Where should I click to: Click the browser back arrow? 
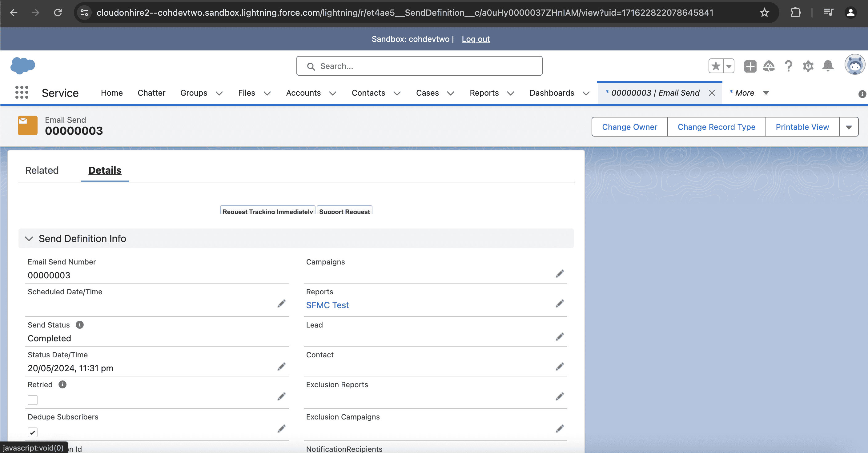[14, 13]
